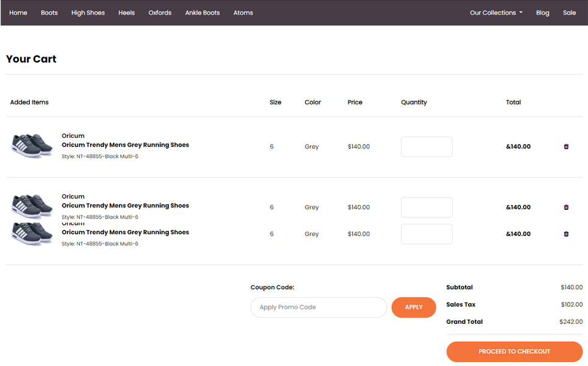Image resolution: width=588 pixels, height=366 pixels.
Task: Open the Home menu item
Action: [x=18, y=13]
